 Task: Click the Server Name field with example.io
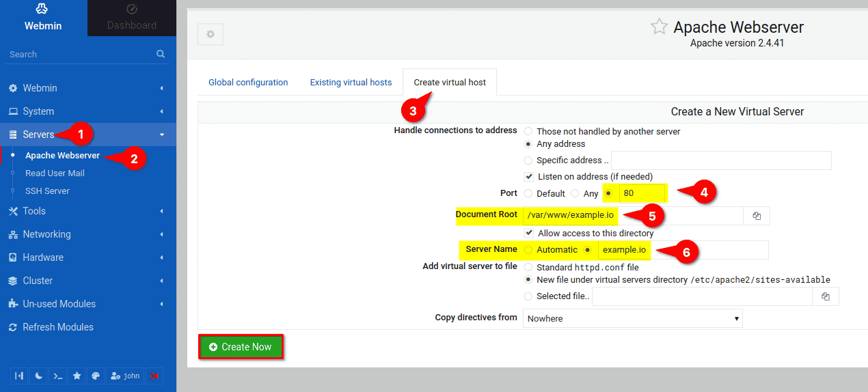(x=683, y=250)
